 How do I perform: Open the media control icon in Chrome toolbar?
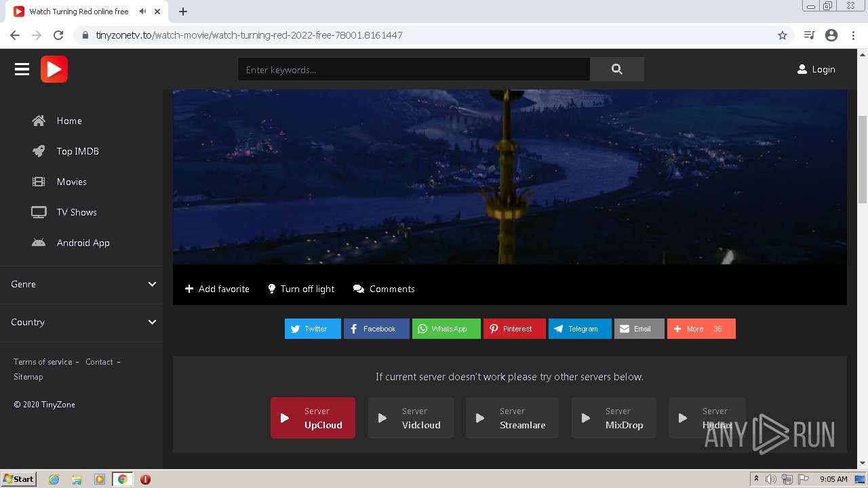[x=809, y=35]
